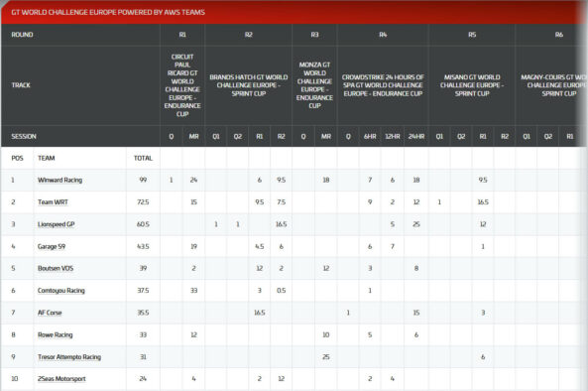Open the Rowe Racing link
The width and height of the screenshot is (588, 391).
[56, 334]
